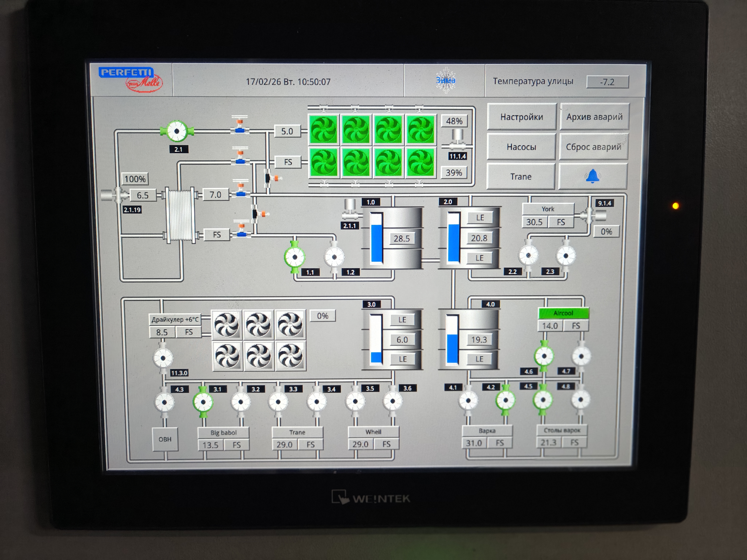This screenshot has height=560, width=747.
Task: Click the street temperature value -7.2
Action: tap(607, 82)
